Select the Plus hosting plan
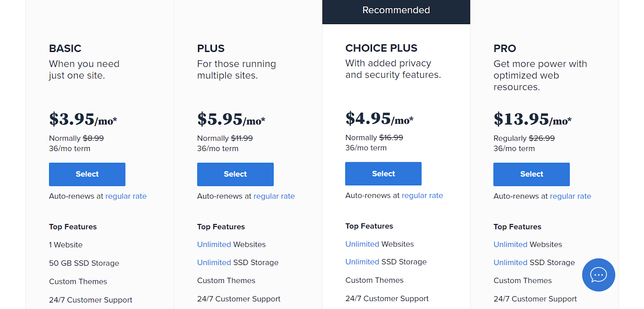This screenshot has height=309, width=644. click(x=235, y=174)
